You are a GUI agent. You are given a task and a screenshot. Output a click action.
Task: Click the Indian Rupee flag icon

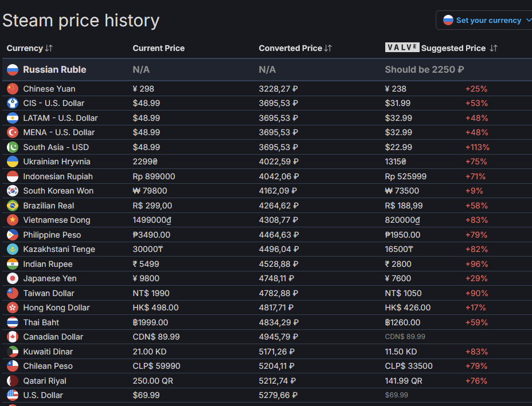click(13, 263)
